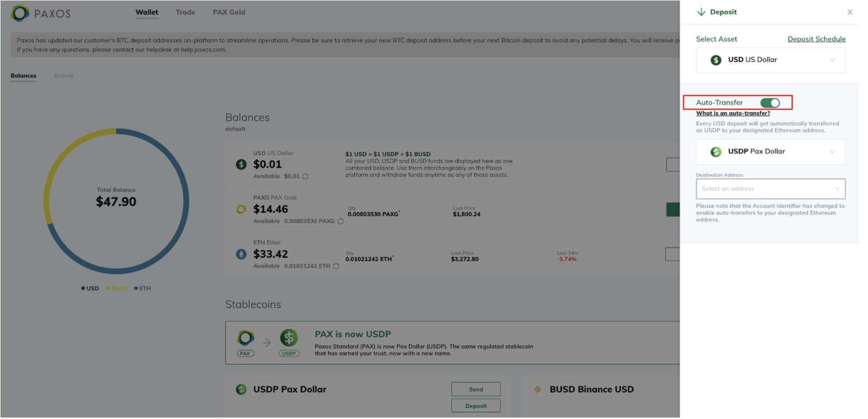Open the PAX Gold tab
Image resolution: width=868 pixels, height=419 pixels.
pyautogui.click(x=229, y=12)
